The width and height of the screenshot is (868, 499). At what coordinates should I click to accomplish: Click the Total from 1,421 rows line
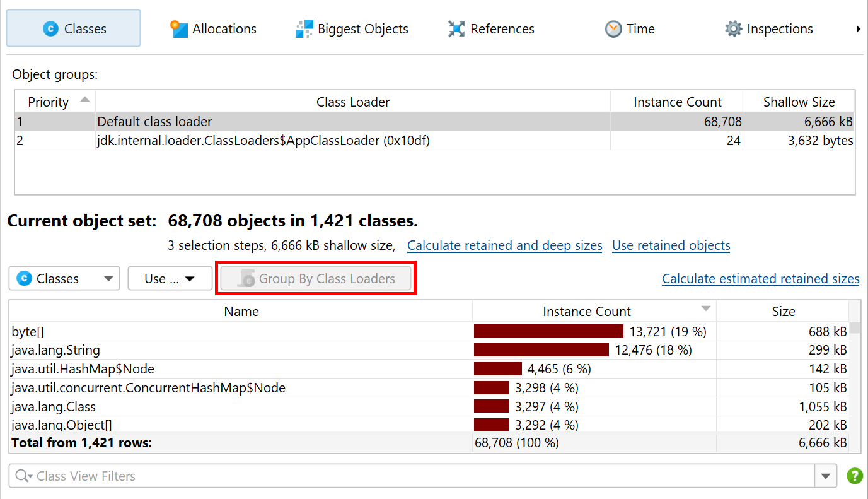pos(429,443)
